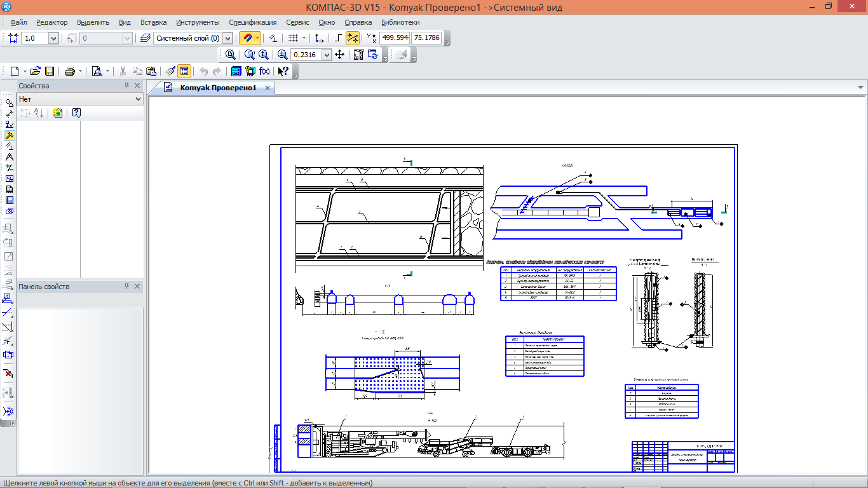
Task: Toggle the disable snaps button
Action: [x=273, y=38]
